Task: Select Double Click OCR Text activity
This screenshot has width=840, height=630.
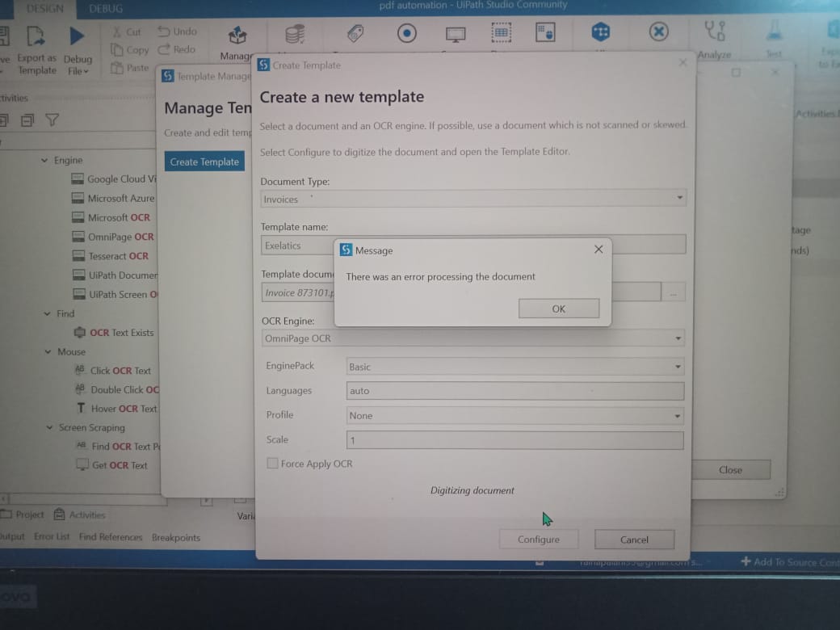Action: (117, 390)
